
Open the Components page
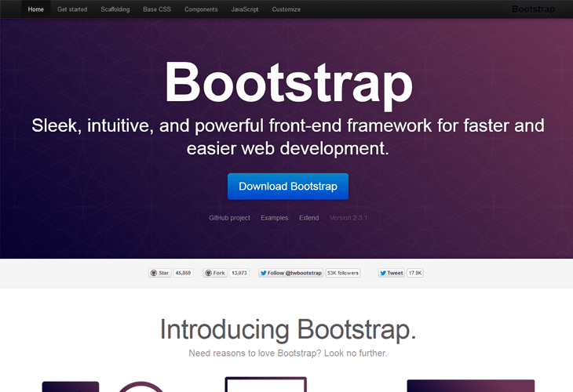click(201, 9)
